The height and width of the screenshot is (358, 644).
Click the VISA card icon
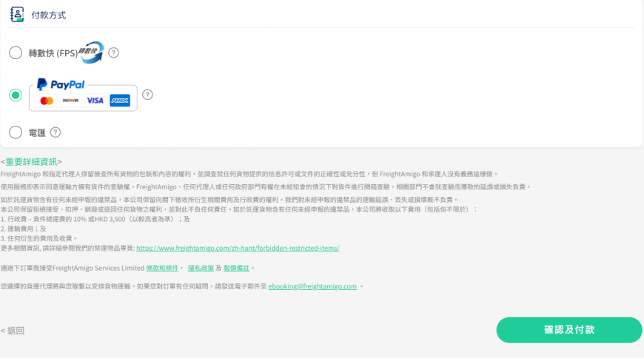(x=95, y=101)
